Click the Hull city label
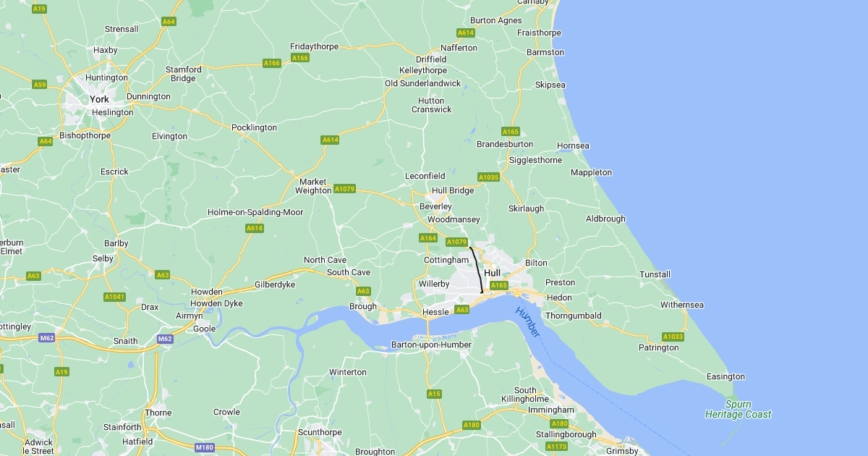This screenshot has width=868, height=456. click(x=493, y=273)
